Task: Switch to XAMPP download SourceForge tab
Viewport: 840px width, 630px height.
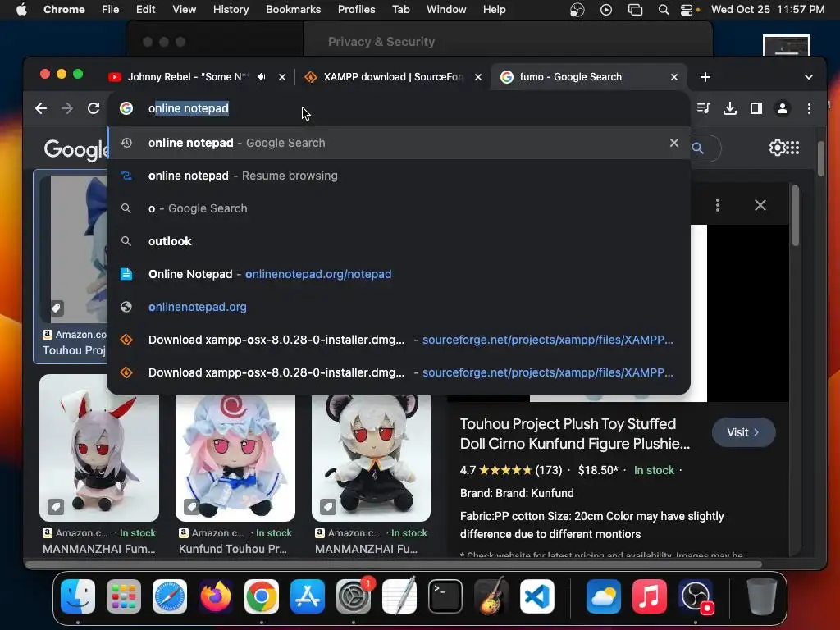Action: click(393, 77)
